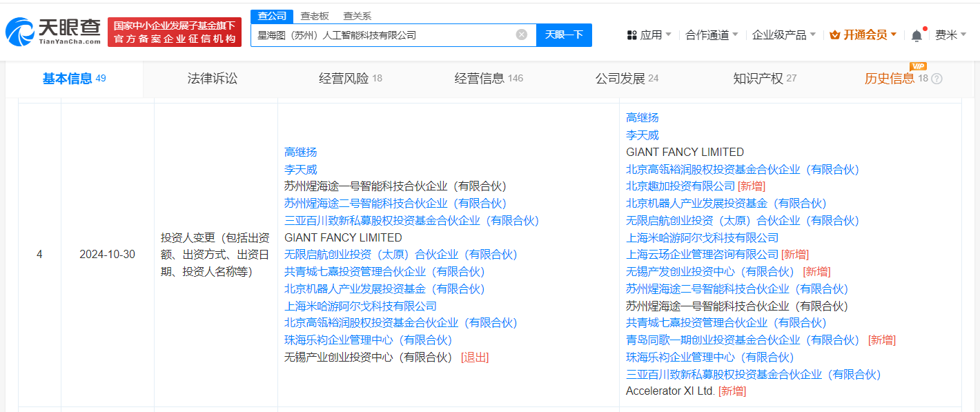Open 李天威 link in before-change column
The image size is (980, 412).
pyautogui.click(x=301, y=170)
